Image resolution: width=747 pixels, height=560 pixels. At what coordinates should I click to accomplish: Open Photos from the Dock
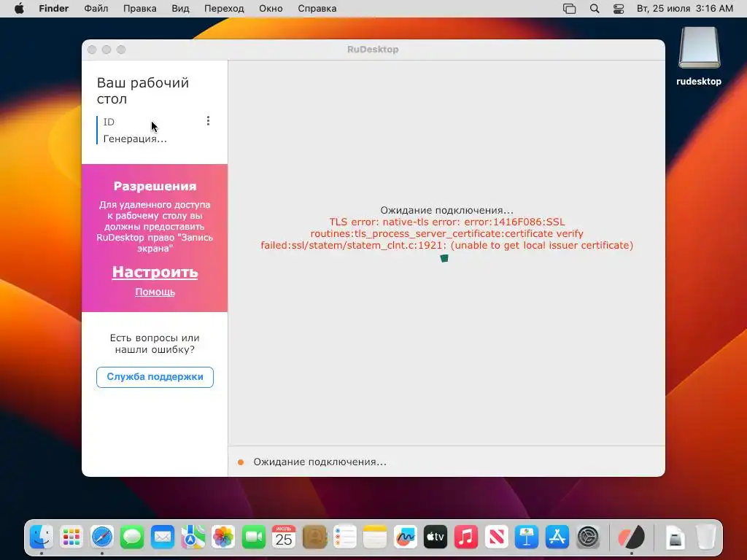click(x=223, y=537)
